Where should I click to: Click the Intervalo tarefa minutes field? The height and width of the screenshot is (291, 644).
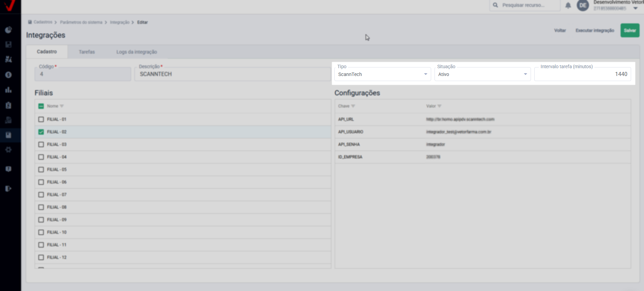[x=583, y=74]
